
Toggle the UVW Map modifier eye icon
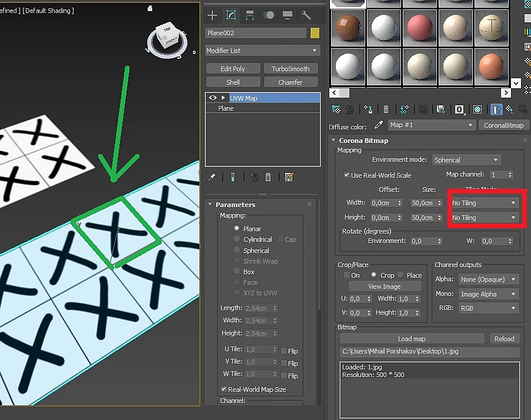tap(213, 98)
